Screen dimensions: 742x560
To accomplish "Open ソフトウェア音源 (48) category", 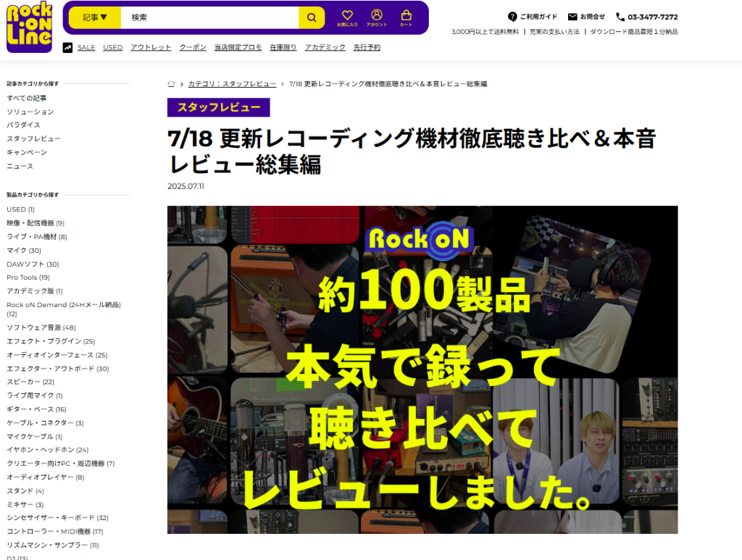I will click(41, 327).
